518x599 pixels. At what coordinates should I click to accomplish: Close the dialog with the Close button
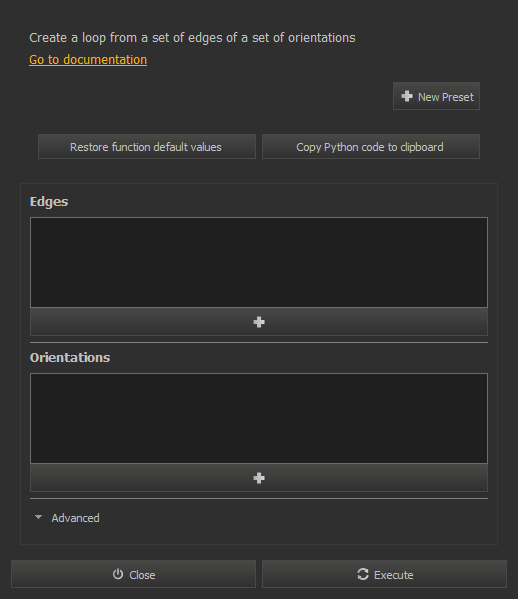(133, 574)
